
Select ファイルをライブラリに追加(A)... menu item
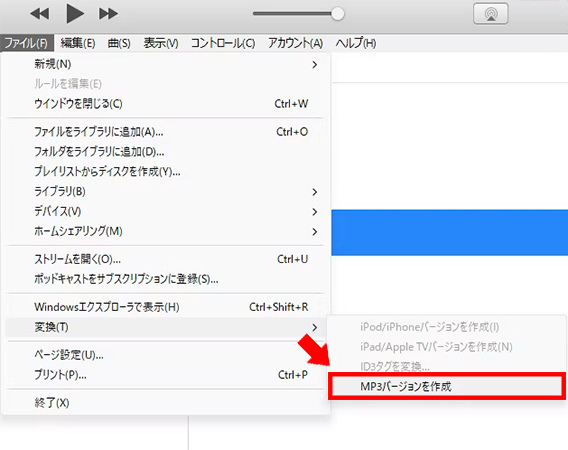pyautogui.click(x=166, y=132)
